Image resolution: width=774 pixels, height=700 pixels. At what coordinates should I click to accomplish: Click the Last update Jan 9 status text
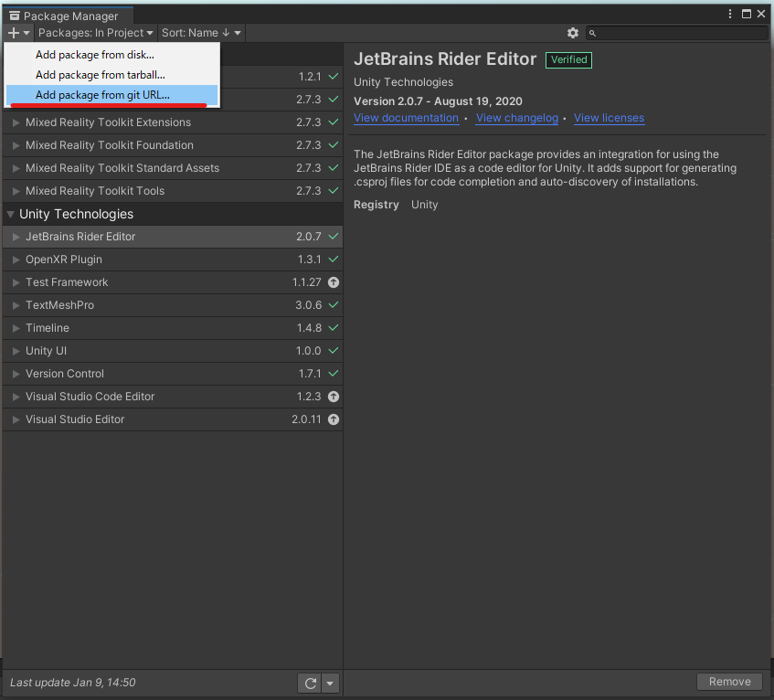coord(72,683)
